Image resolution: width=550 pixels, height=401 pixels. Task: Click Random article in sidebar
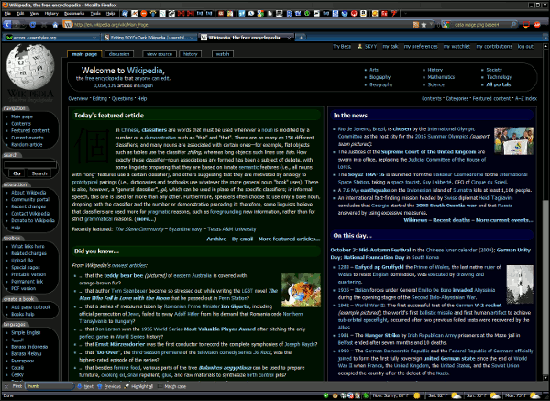point(27,145)
